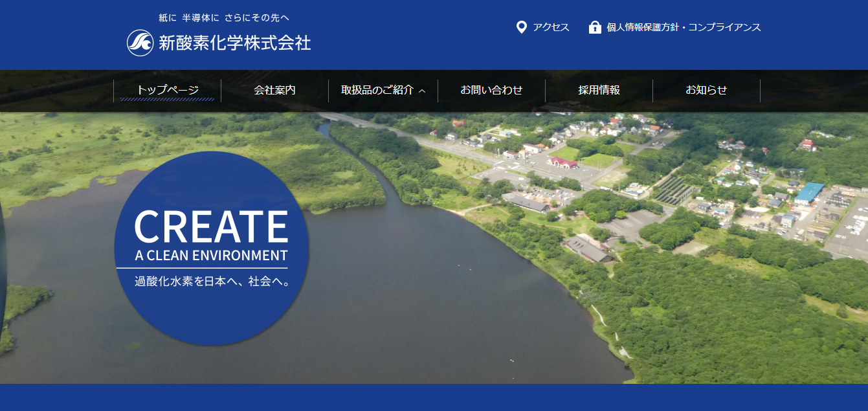Go to the 会社案内 menu item
Viewport: 868px width, 411px height.
coord(274,90)
